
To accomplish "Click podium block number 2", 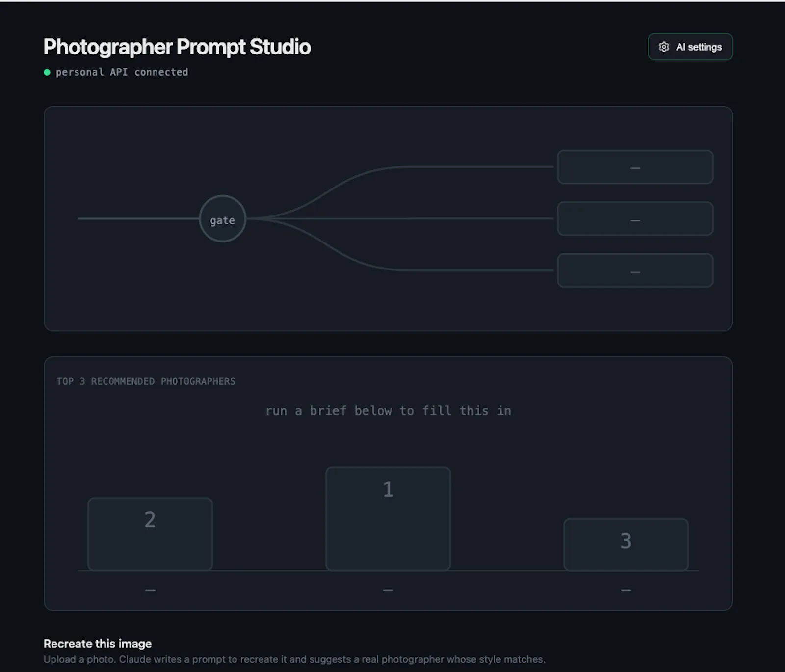I will click(x=150, y=534).
